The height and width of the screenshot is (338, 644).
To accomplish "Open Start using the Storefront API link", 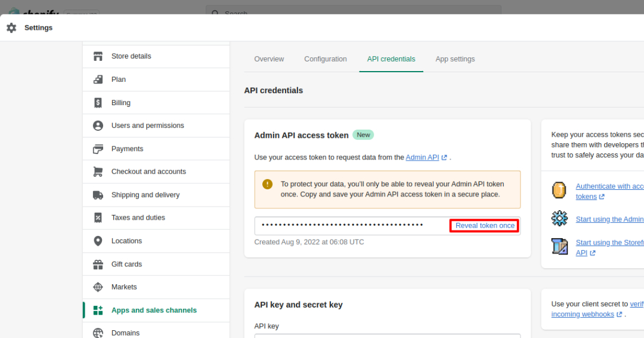I will pyautogui.click(x=609, y=248).
